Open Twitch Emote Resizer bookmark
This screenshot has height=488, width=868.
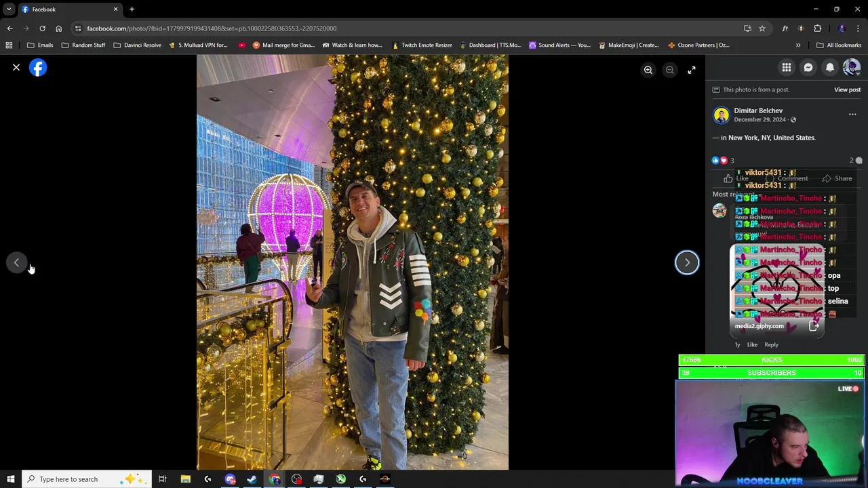(422, 45)
